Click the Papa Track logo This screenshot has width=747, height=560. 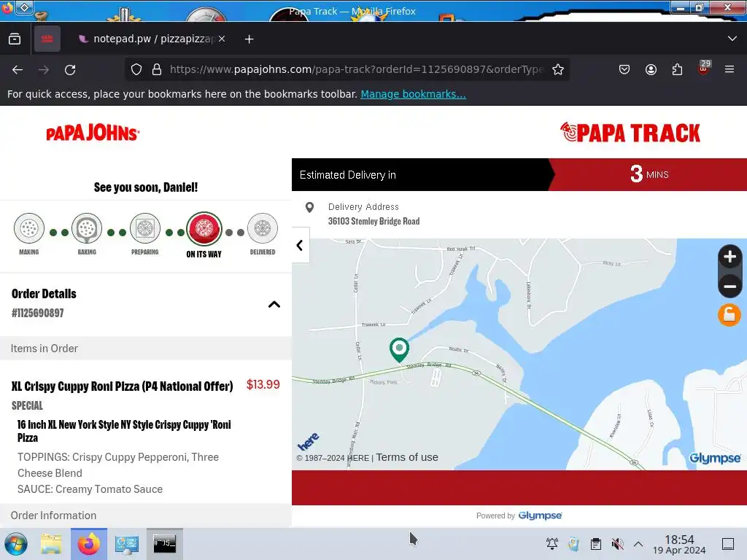tap(630, 133)
